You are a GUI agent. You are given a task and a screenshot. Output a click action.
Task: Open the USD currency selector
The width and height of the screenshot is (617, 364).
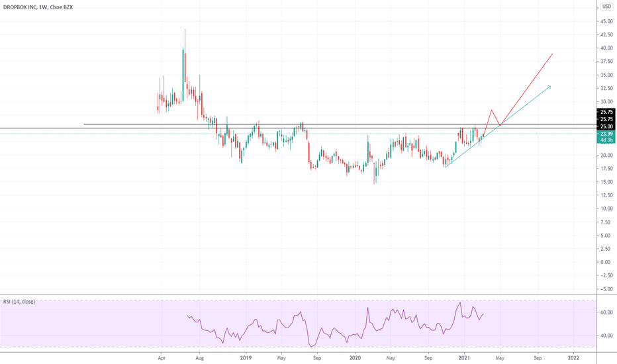click(606, 7)
